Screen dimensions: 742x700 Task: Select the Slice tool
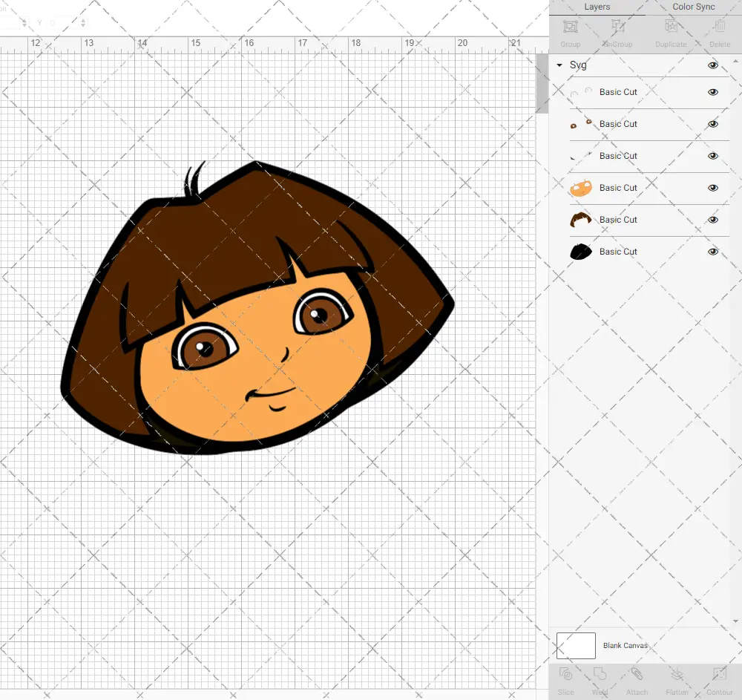[x=565, y=675]
